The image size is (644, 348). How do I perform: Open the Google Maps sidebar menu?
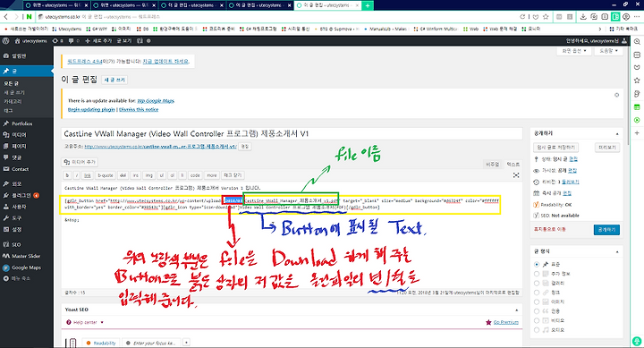click(x=26, y=267)
